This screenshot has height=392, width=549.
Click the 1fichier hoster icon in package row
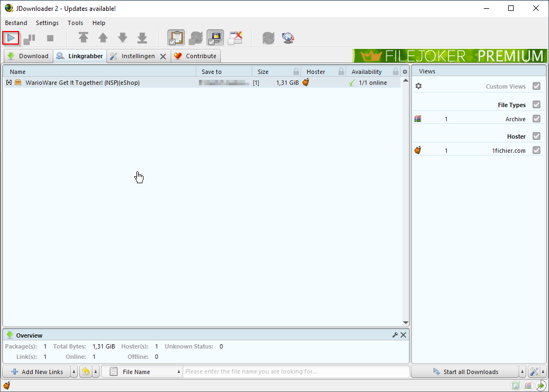tap(306, 82)
